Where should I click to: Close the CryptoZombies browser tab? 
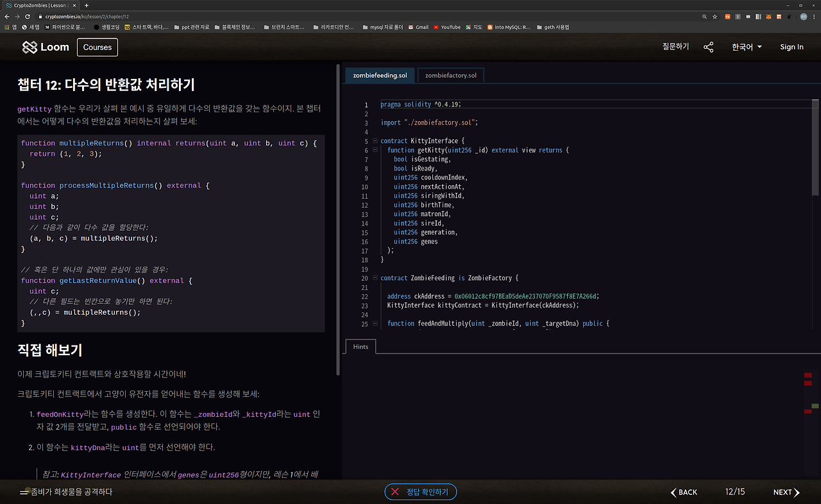click(75, 5)
